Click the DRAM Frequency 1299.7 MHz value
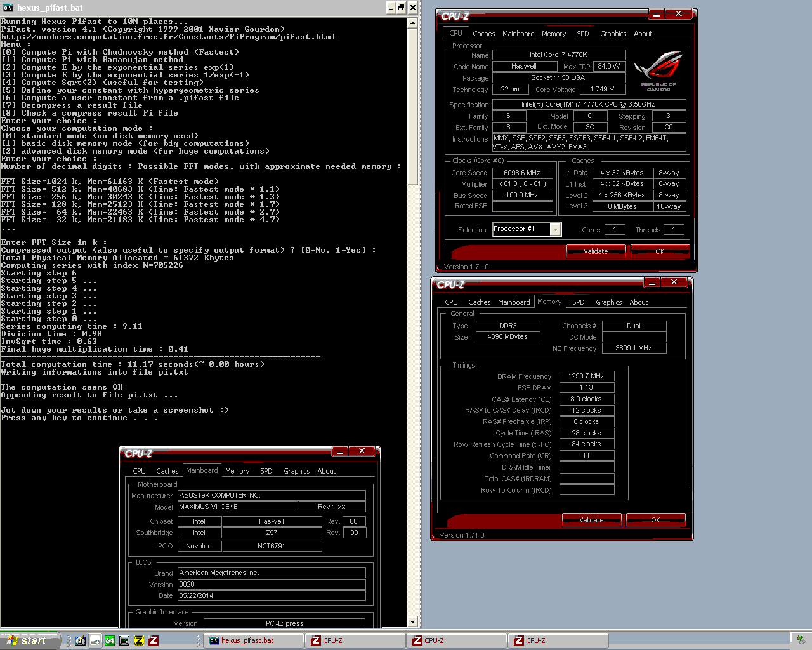 (x=587, y=376)
